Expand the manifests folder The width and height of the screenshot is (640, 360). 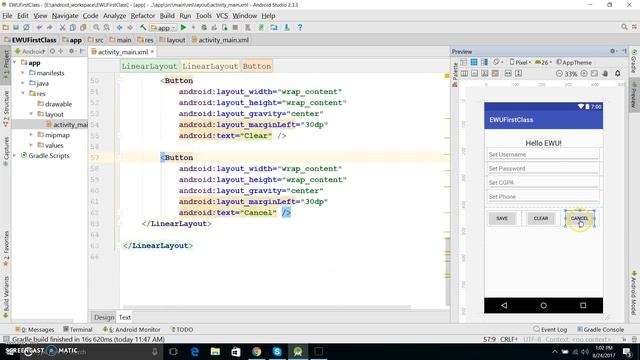[x=23, y=73]
